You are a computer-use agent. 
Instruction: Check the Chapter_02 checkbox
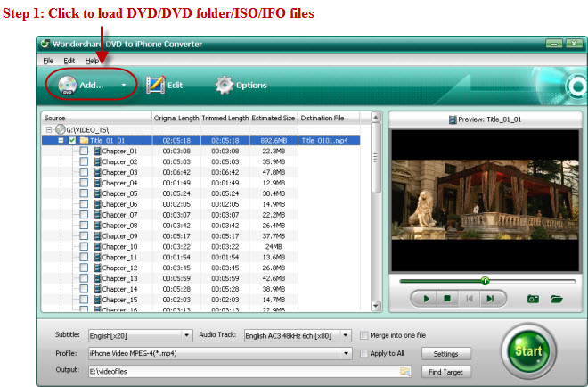coord(84,161)
